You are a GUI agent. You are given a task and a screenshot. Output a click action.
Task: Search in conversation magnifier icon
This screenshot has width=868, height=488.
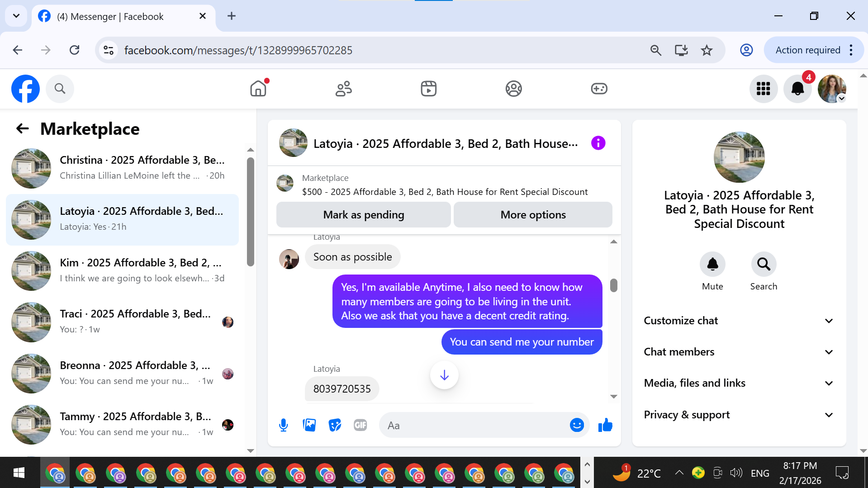764,264
